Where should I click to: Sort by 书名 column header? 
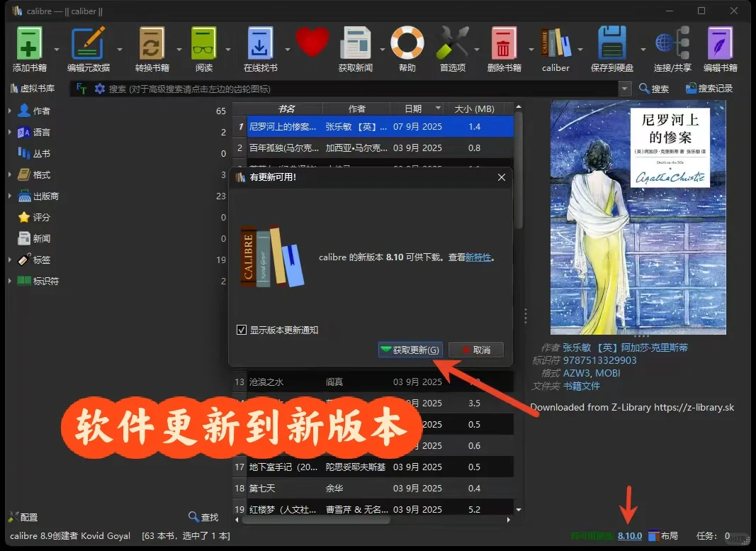[x=286, y=108]
